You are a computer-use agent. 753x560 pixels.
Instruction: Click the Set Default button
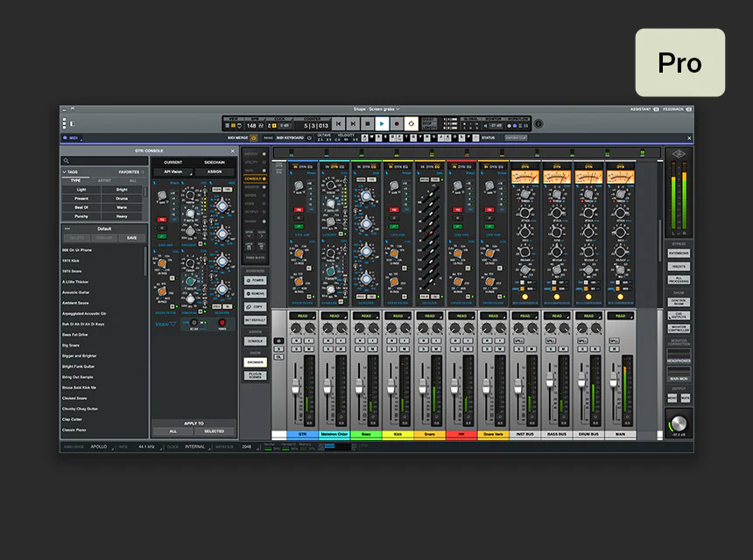(256, 319)
